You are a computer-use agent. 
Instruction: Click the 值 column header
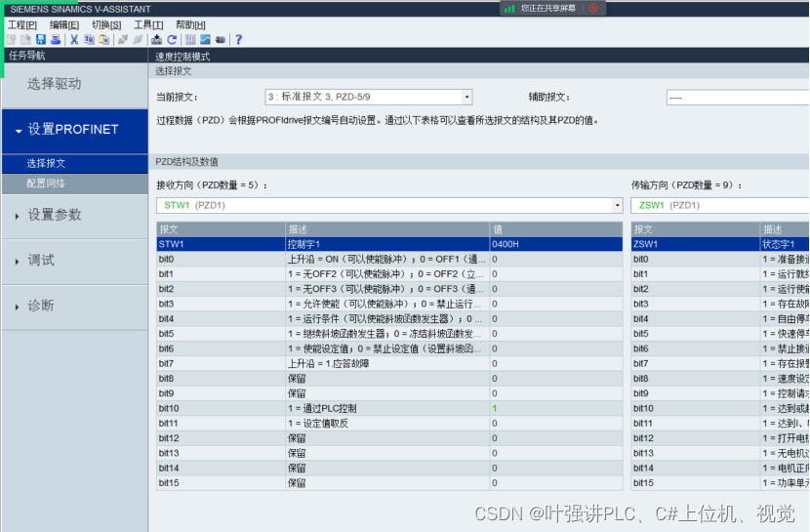[x=556, y=229]
